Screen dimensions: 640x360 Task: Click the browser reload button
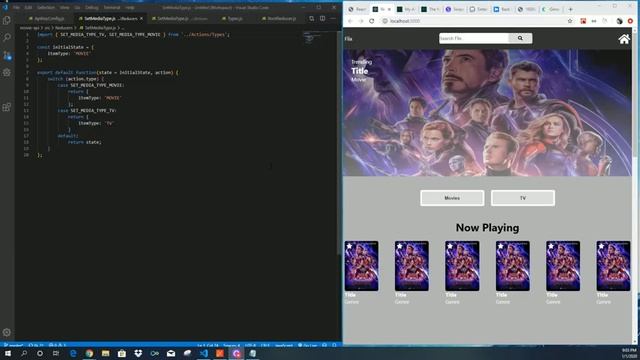(x=371, y=21)
